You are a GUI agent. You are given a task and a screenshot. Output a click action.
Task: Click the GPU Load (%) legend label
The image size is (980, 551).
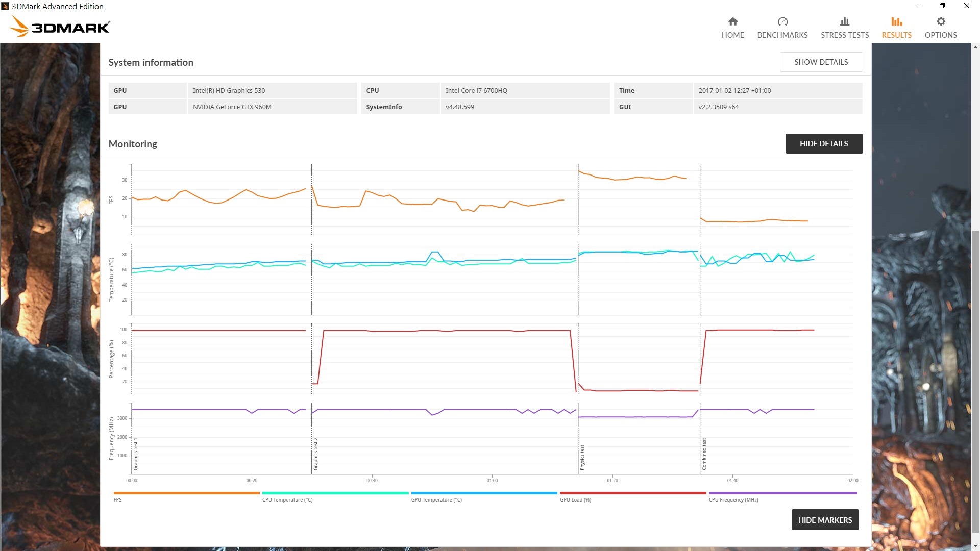tap(575, 500)
